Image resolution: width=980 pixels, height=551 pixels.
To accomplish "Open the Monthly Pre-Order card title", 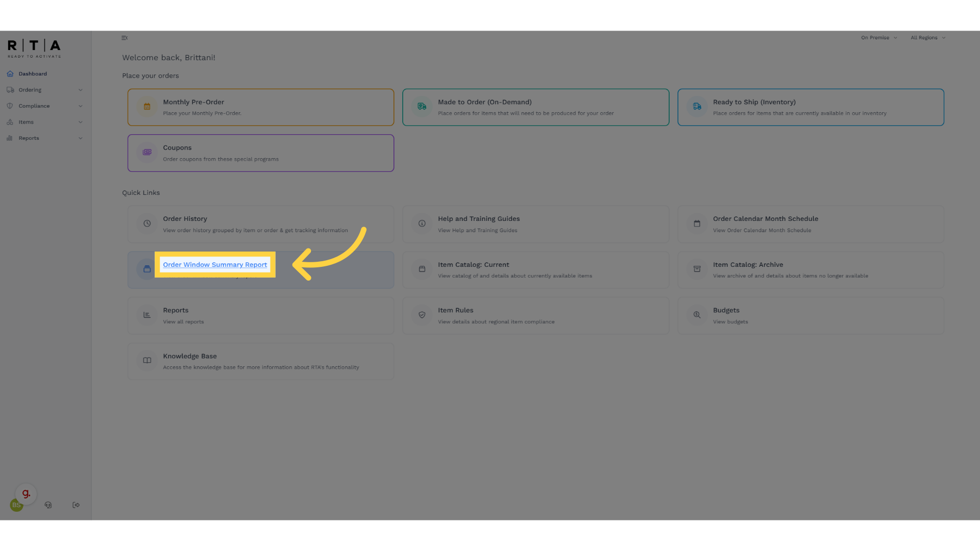I will 193,102.
